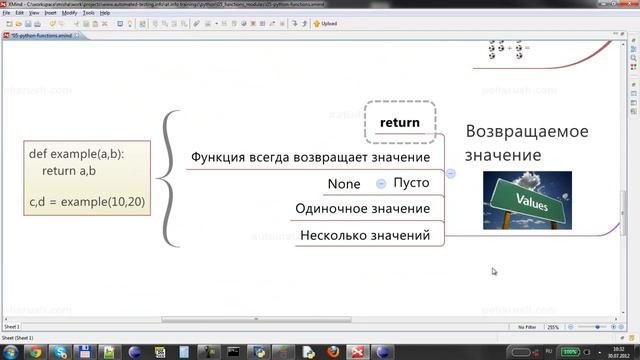
Task: Select the 05-python-functions.xmind editor tab
Action: 41,36
